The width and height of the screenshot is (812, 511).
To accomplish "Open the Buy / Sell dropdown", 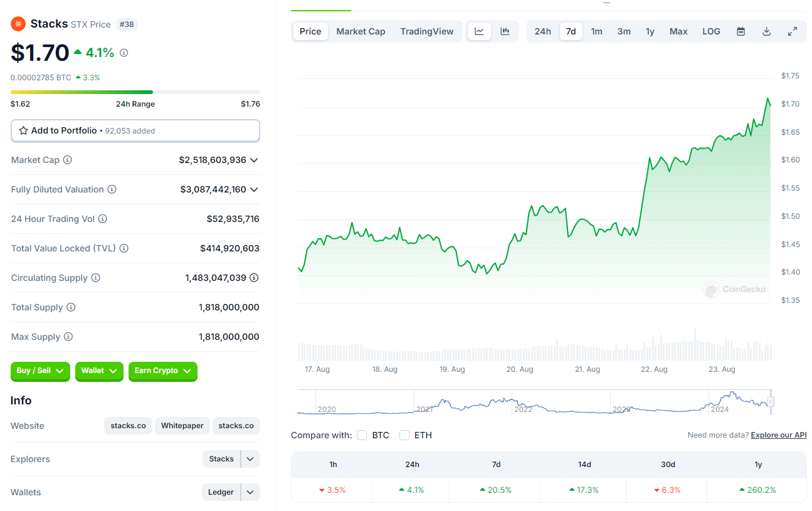I will point(41,371).
